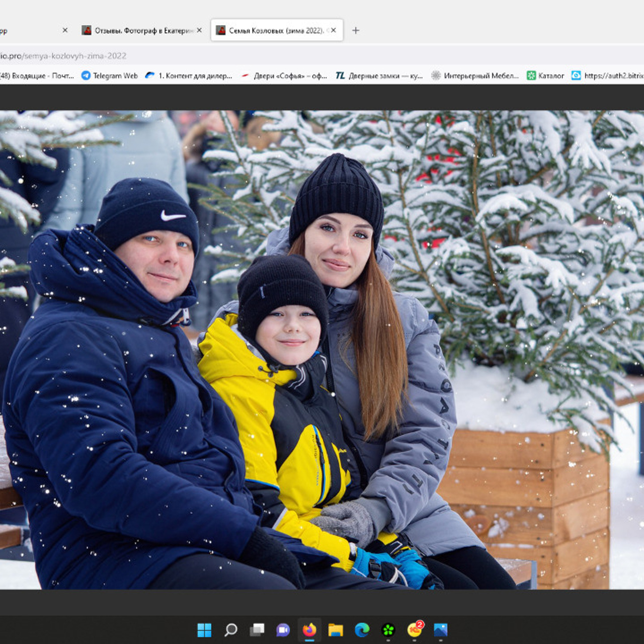Close the 'Отзывы. Фотограф в Екатерин' tab

[199, 30]
